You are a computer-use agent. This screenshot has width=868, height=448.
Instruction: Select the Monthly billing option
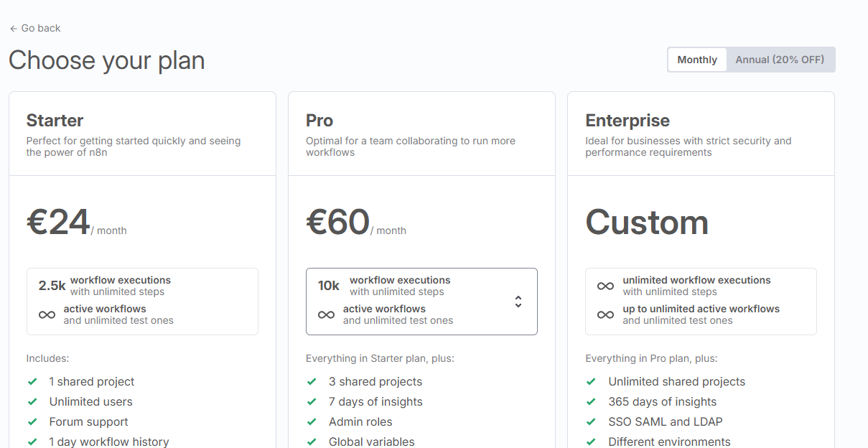click(697, 60)
